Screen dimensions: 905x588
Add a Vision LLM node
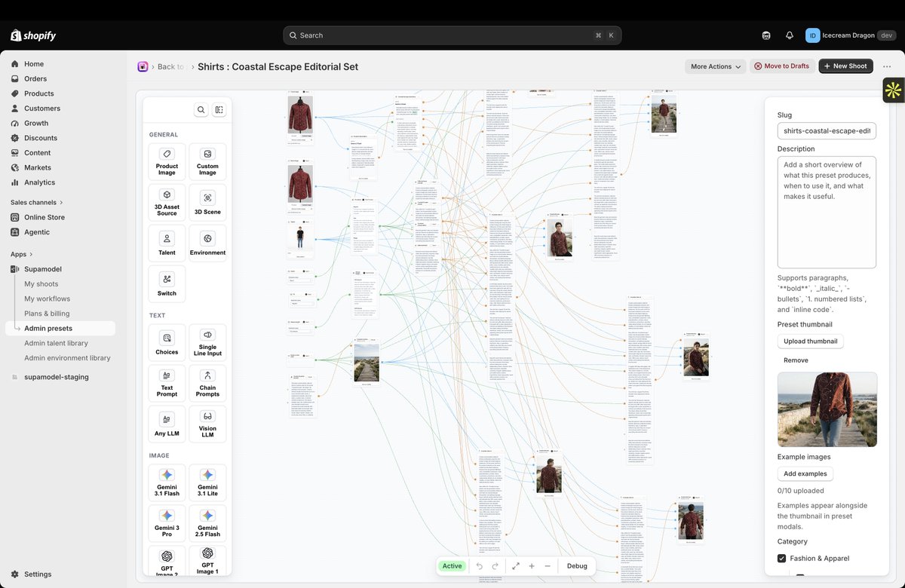click(x=207, y=424)
